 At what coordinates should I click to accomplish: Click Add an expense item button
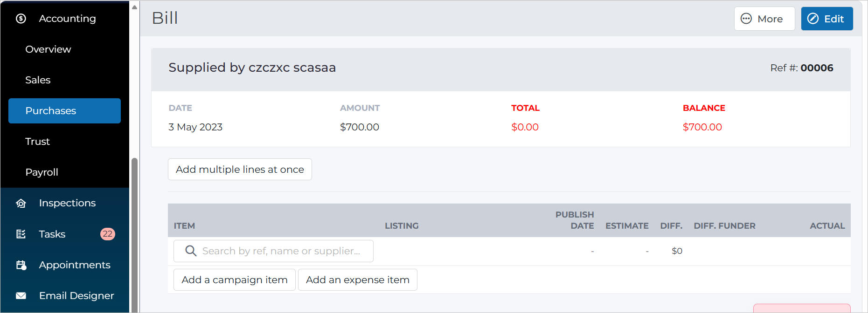pyautogui.click(x=358, y=280)
